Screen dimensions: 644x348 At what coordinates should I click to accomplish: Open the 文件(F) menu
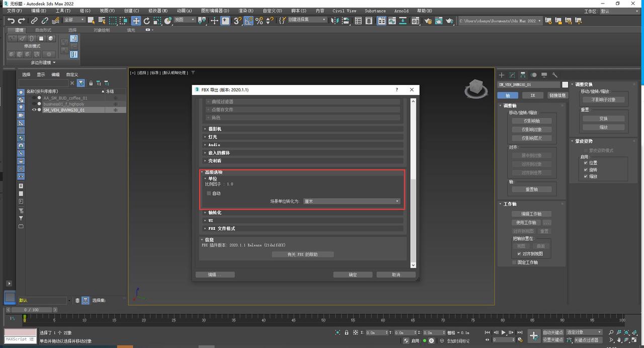coord(15,11)
